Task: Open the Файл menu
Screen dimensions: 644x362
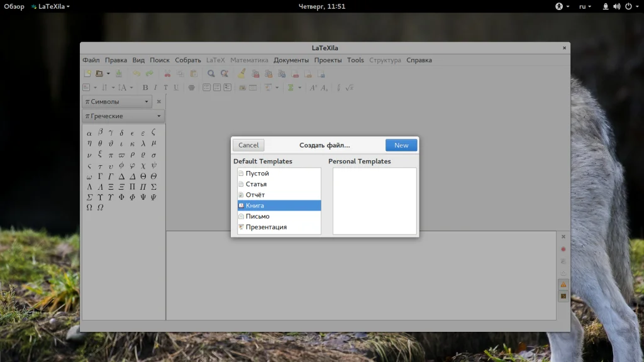Action: (x=91, y=60)
